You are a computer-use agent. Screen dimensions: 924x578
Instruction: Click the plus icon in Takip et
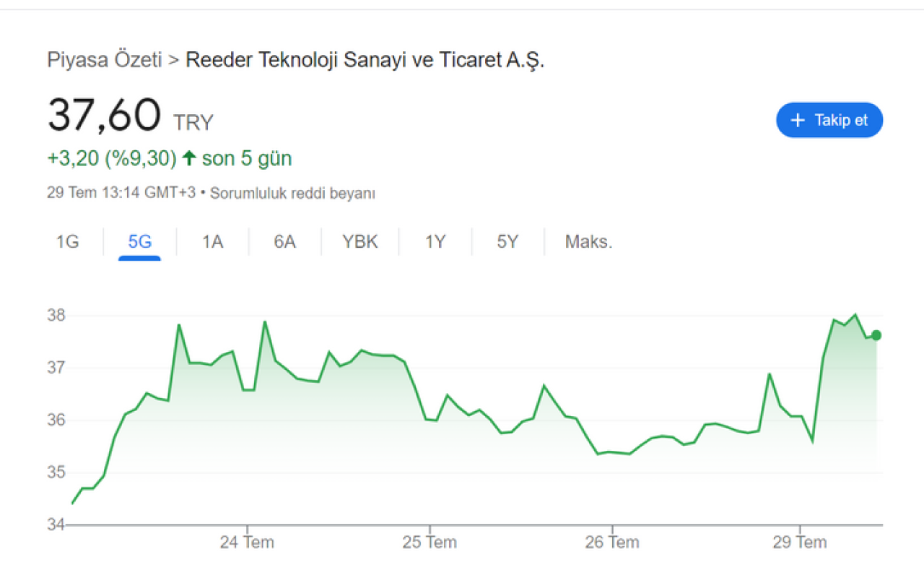click(798, 120)
